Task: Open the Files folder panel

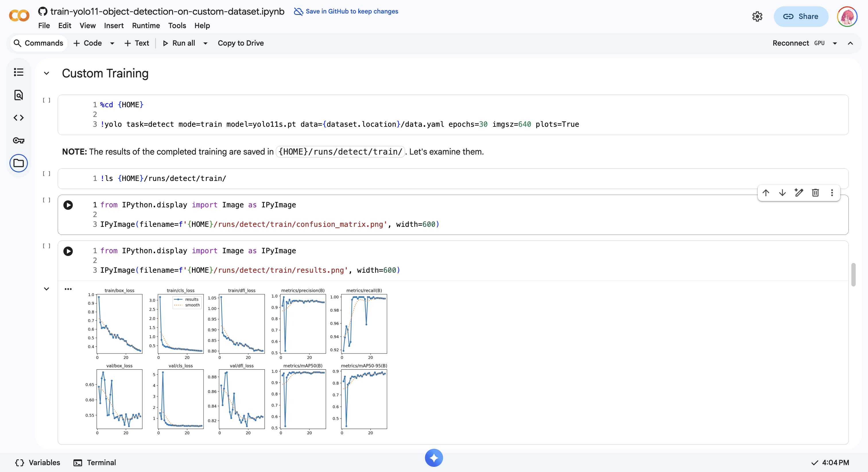Action: (19, 163)
